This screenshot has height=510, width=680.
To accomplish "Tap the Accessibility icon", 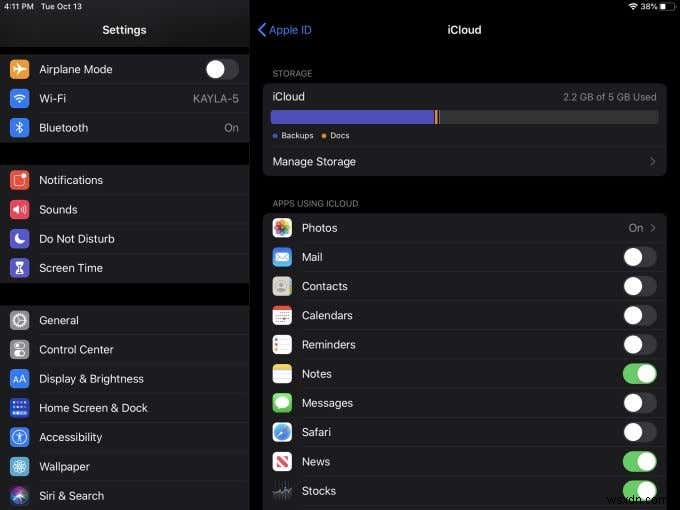I will (20, 437).
